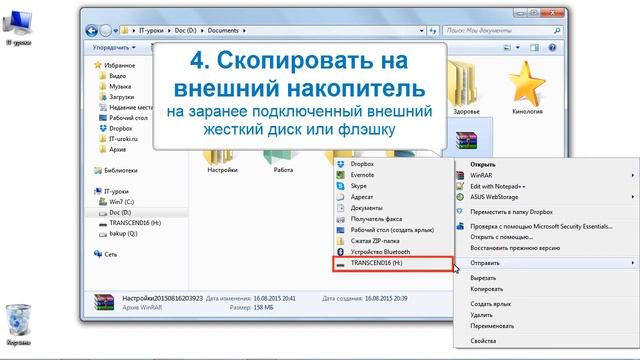Send to Skype in the submenu
The image size is (640, 360).
[x=393, y=186]
